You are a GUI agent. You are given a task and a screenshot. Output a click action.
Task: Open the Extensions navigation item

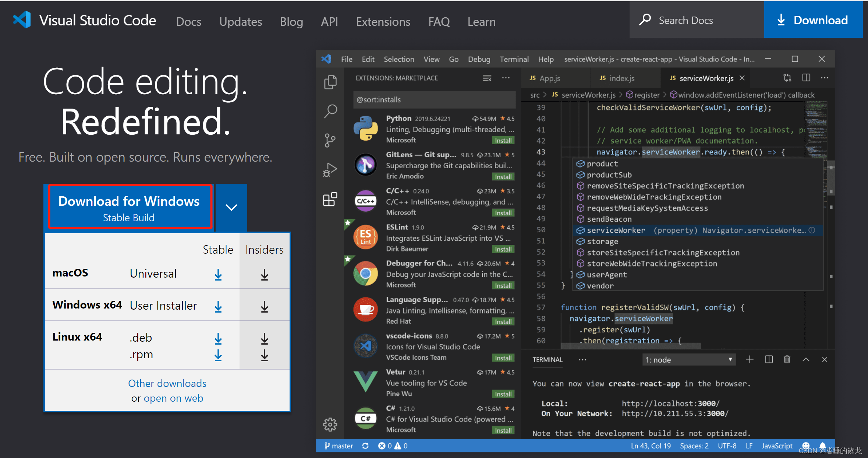point(383,22)
